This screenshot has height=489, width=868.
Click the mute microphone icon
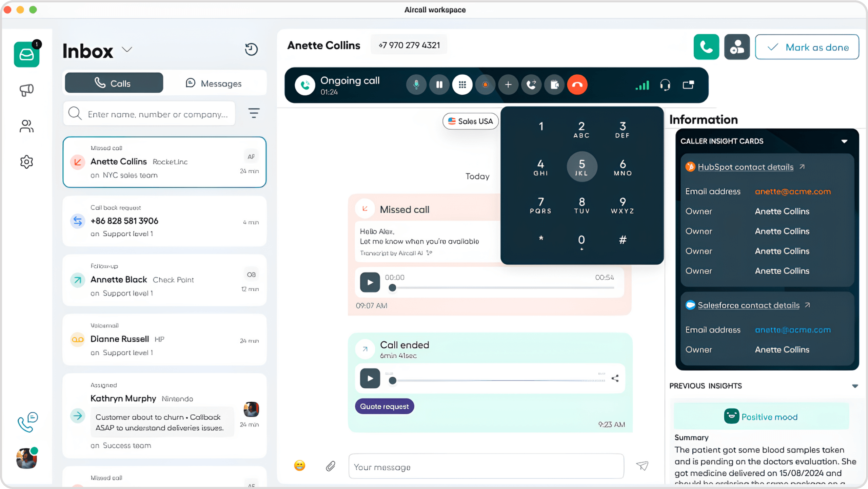pyautogui.click(x=416, y=84)
